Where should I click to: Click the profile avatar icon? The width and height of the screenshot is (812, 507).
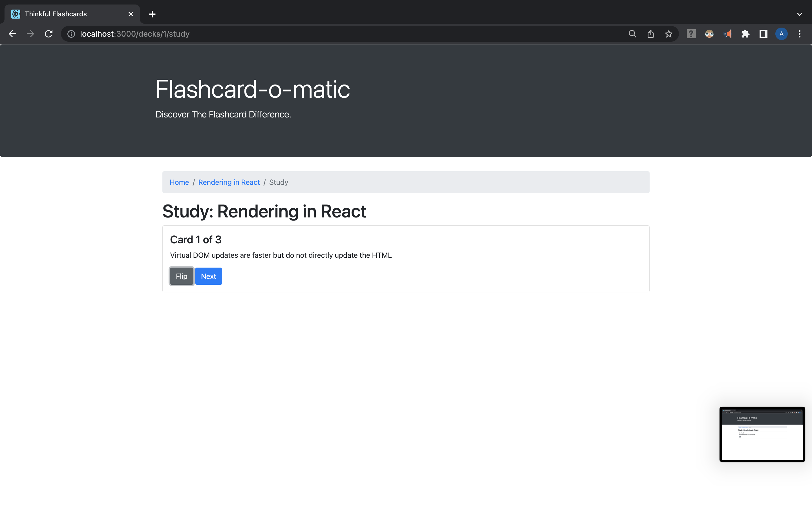[781, 34]
